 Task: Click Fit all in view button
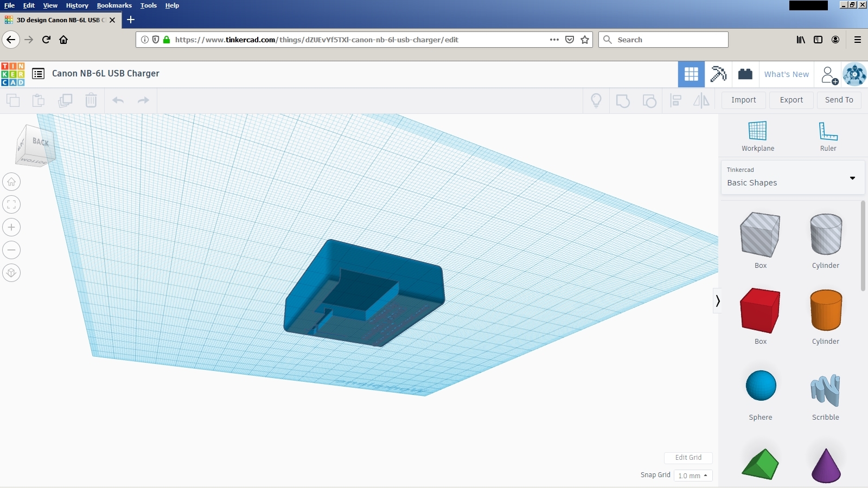11,204
